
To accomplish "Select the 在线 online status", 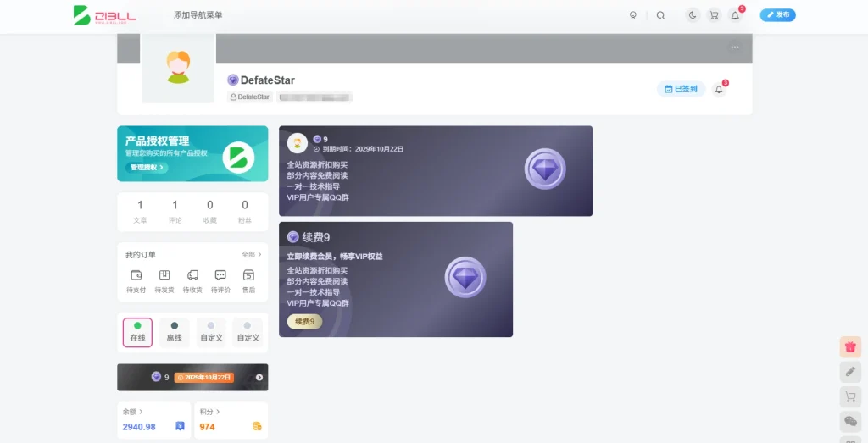I will pos(137,332).
